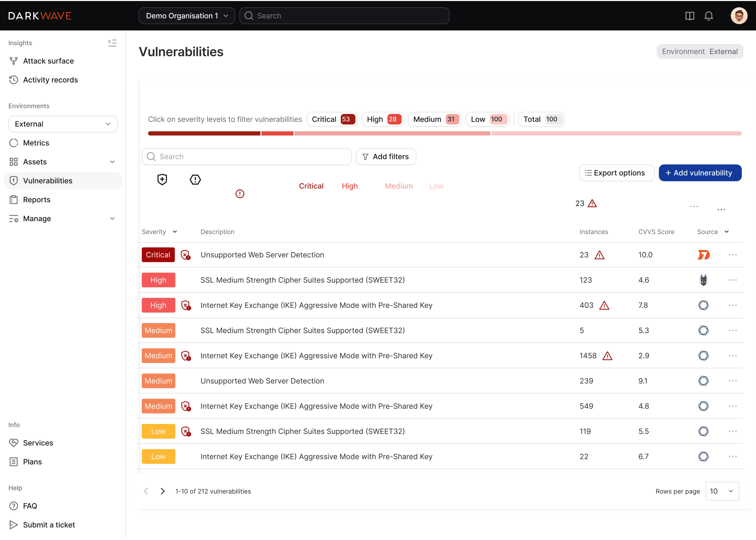Click the Nessus source icon for Unsupported Web Server Detection

point(704,255)
